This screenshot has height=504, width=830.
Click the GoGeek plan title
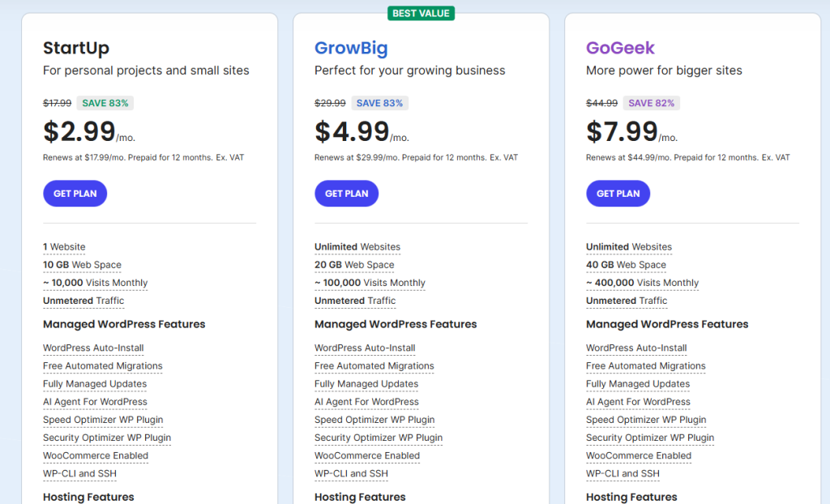point(620,48)
